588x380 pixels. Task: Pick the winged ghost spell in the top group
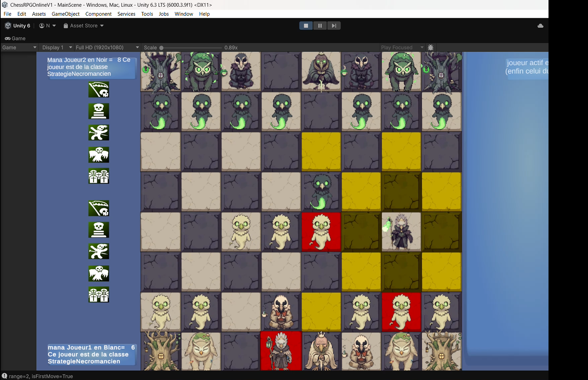coord(99,155)
